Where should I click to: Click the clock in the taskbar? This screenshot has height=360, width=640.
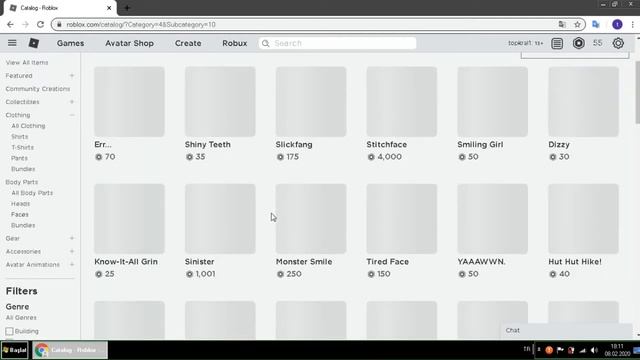click(x=618, y=350)
